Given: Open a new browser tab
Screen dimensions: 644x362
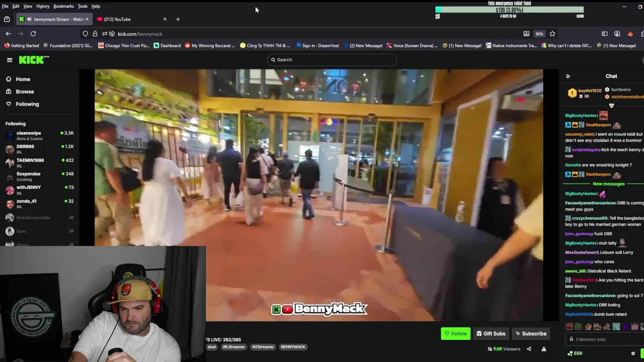Looking at the screenshot, I should (178, 19).
